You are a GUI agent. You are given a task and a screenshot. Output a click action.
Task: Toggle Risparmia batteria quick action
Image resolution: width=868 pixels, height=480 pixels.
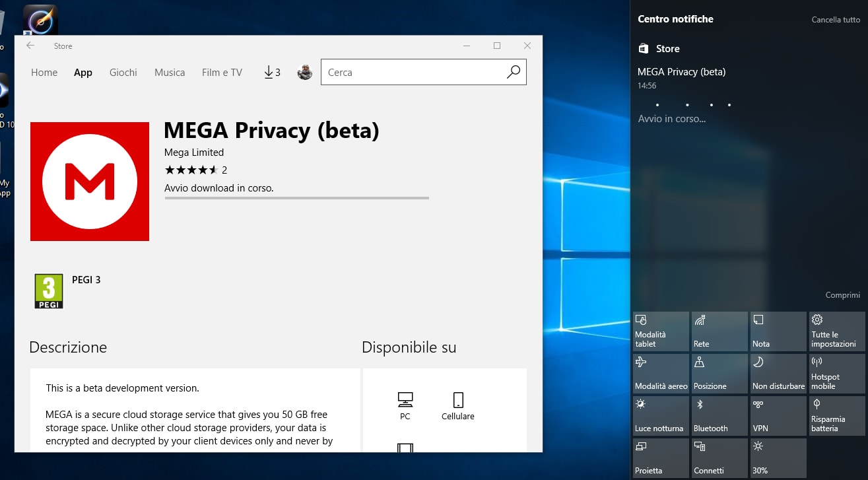click(x=837, y=416)
